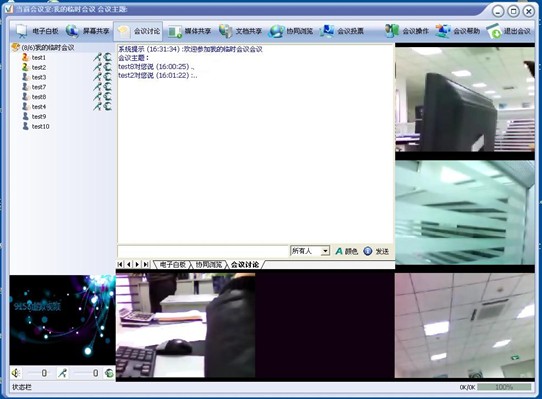Collapse the 我的临时会议 tree node
The width and height of the screenshot is (542, 399).
click(15, 47)
